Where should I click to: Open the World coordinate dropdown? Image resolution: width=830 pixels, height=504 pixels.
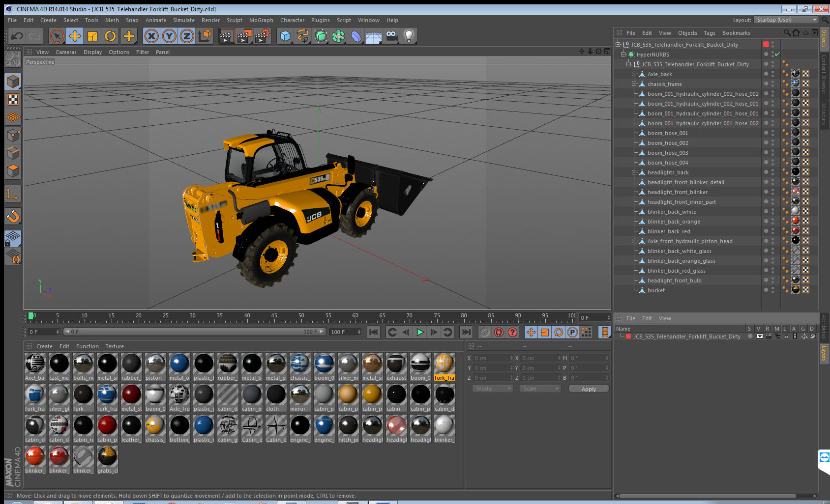(x=493, y=389)
